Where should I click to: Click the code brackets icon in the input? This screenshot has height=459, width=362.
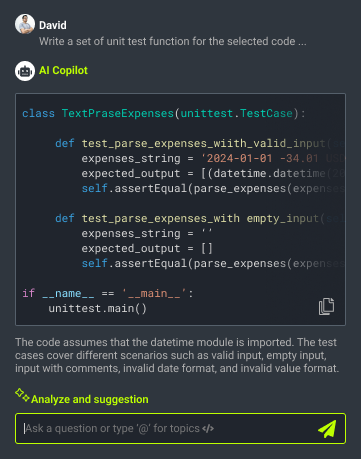(x=208, y=429)
